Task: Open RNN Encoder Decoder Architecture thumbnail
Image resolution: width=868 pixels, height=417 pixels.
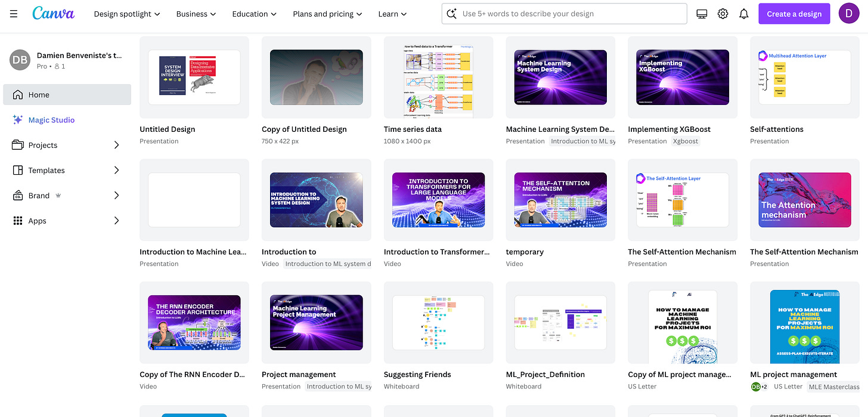Action: click(194, 323)
